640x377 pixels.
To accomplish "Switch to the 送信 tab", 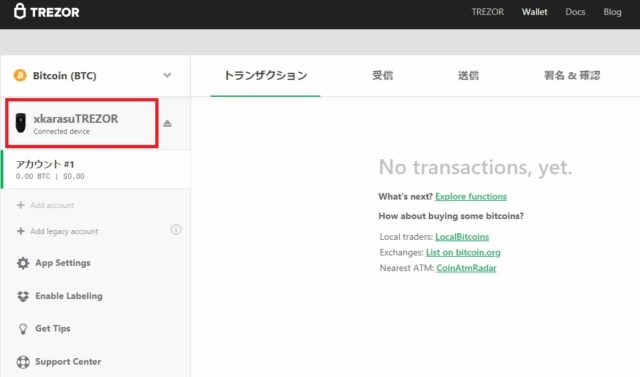I will click(x=468, y=75).
